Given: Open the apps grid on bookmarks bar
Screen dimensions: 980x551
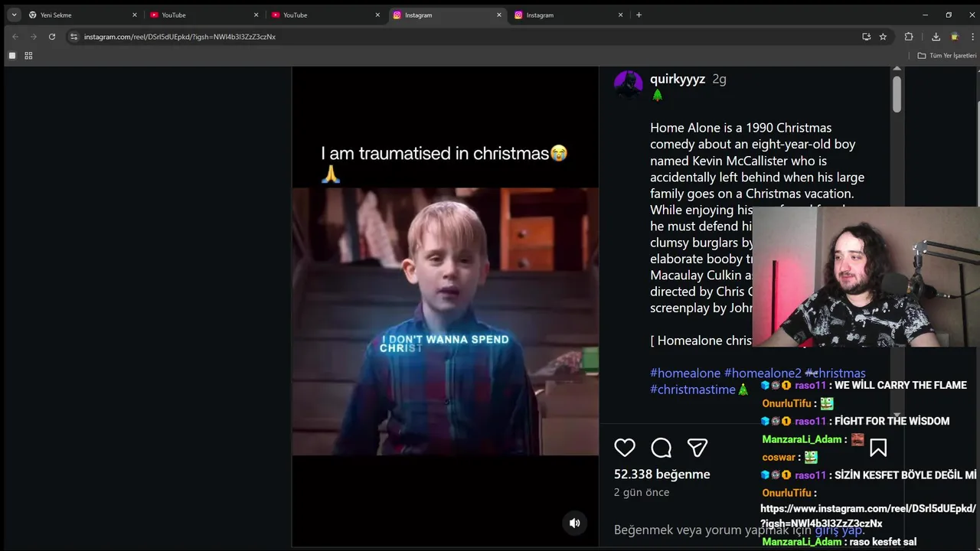Looking at the screenshot, I should pos(28,55).
